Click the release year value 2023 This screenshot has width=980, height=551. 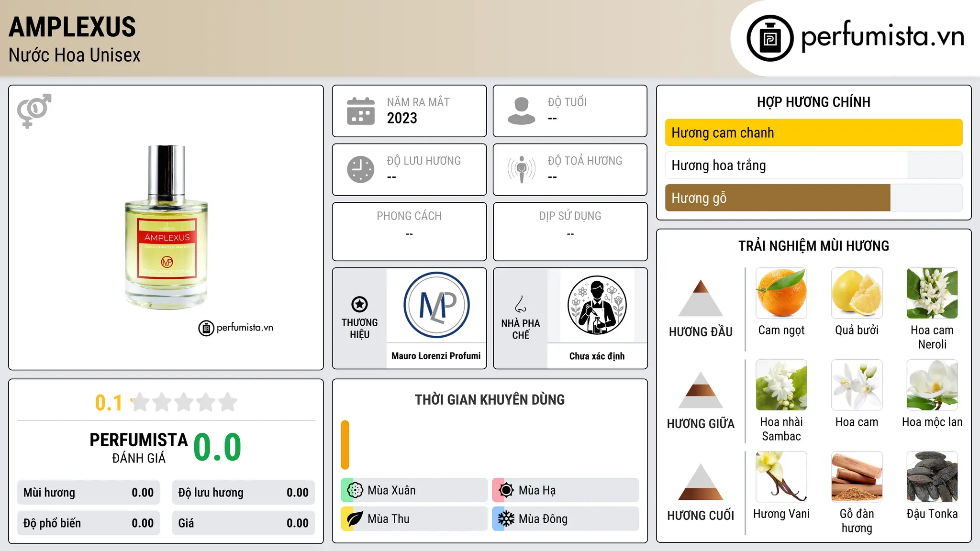click(x=402, y=118)
